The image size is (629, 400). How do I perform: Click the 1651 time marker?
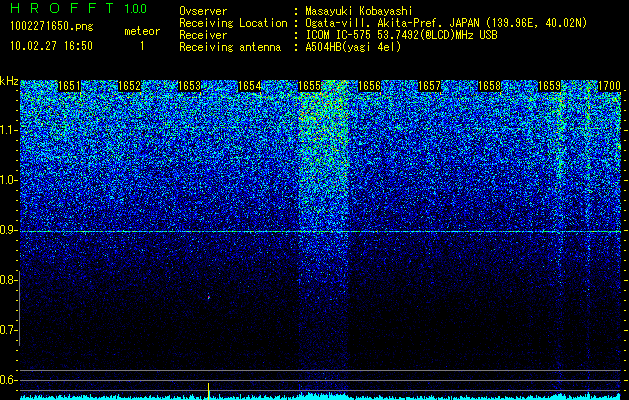[x=69, y=86]
